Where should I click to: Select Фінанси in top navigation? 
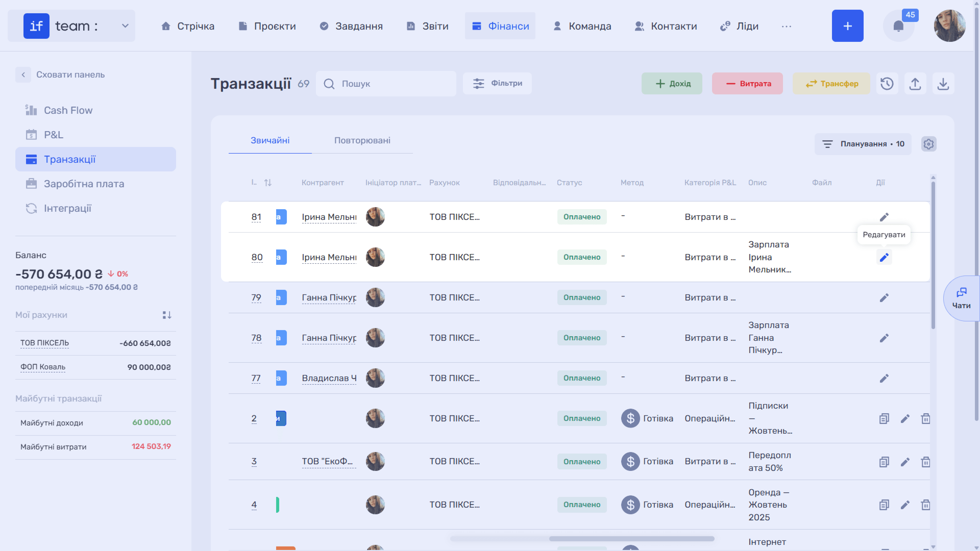click(x=500, y=26)
